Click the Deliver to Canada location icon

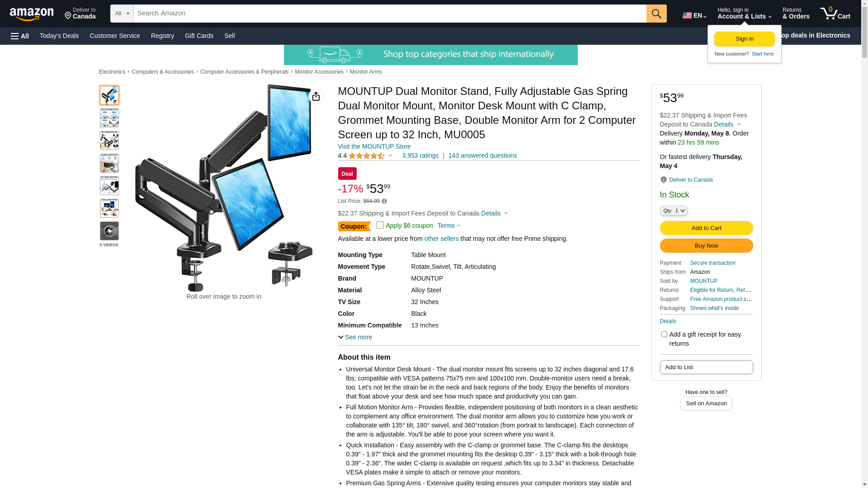(664, 180)
